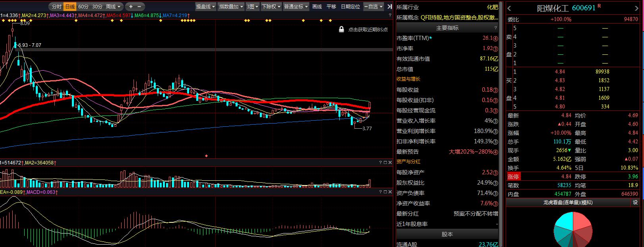This screenshot has height=247, width=644.
Task: Switch to 分时 intraday chart view
Action: 56,7
